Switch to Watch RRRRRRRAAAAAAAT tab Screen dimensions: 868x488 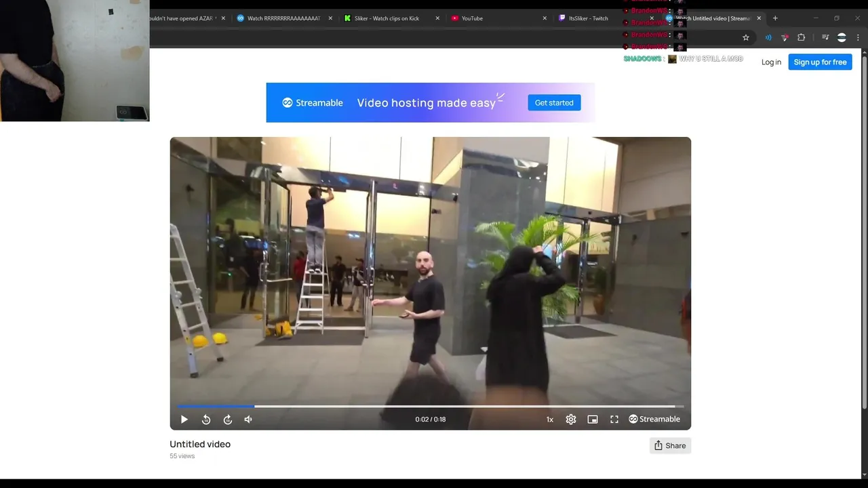point(283,18)
